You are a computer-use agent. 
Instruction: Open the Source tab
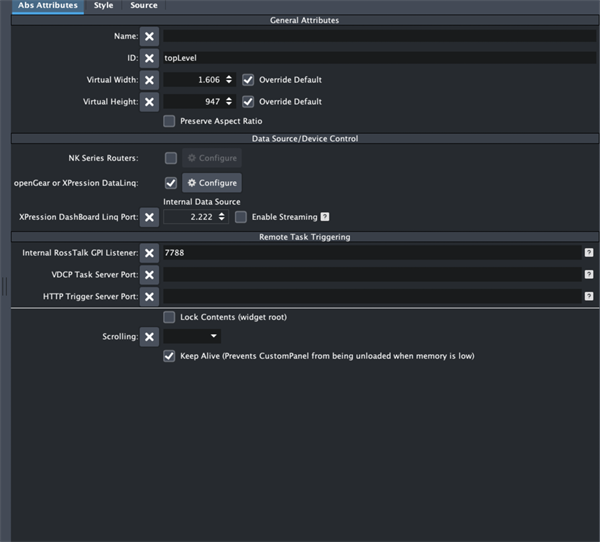click(143, 6)
